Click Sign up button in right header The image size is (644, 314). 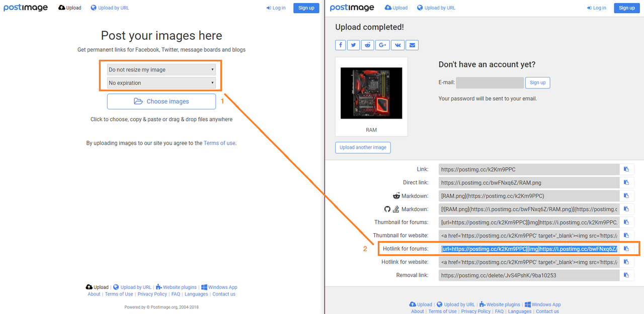click(627, 8)
